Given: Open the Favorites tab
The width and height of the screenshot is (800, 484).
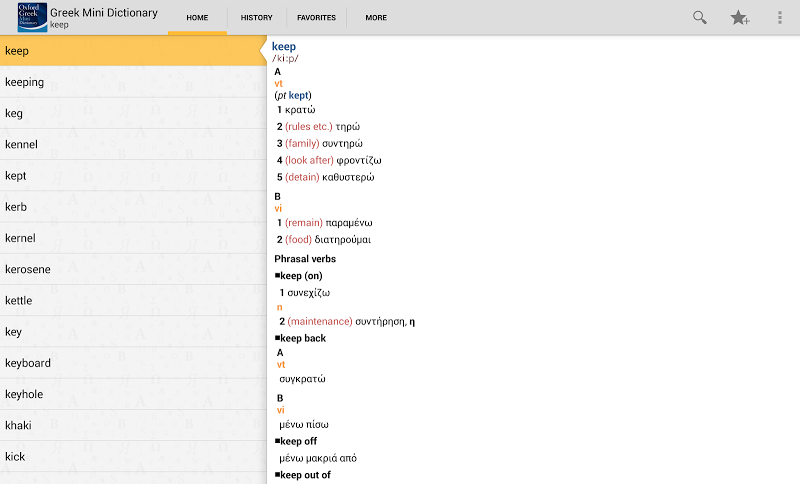Looking at the screenshot, I should point(316,18).
